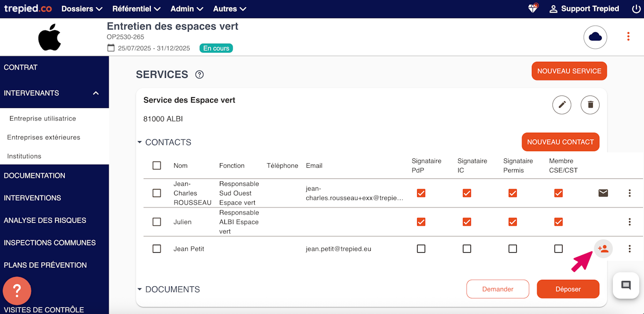Delete the Service des Espace vert
The image size is (644, 314).
tap(590, 104)
